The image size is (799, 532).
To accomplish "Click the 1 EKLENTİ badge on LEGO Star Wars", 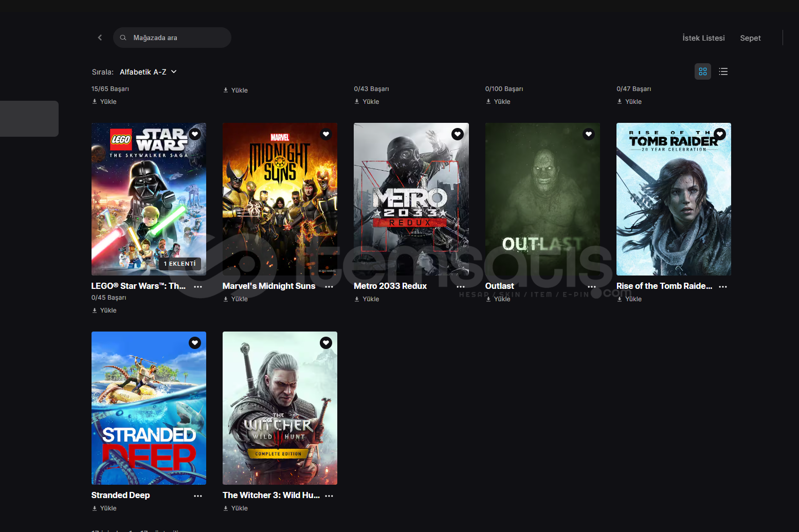I will (x=180, y=264).
